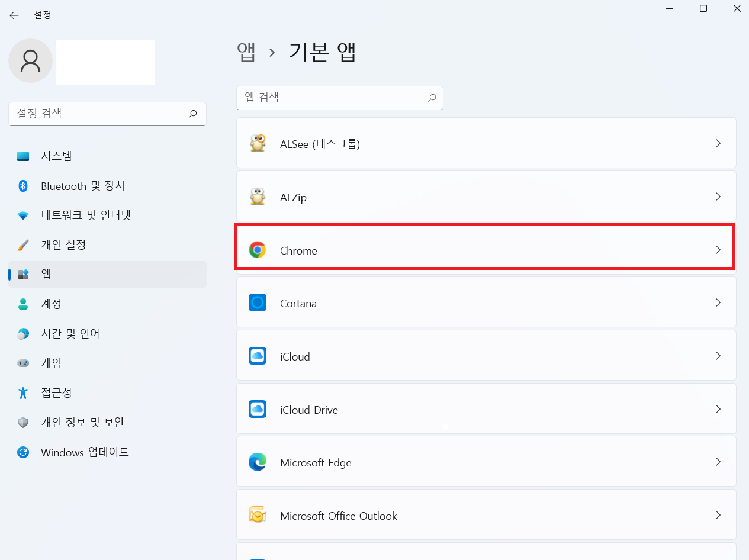Open the 시스템 settings category
Screen dimensions: 749x560
pos(107,156)
